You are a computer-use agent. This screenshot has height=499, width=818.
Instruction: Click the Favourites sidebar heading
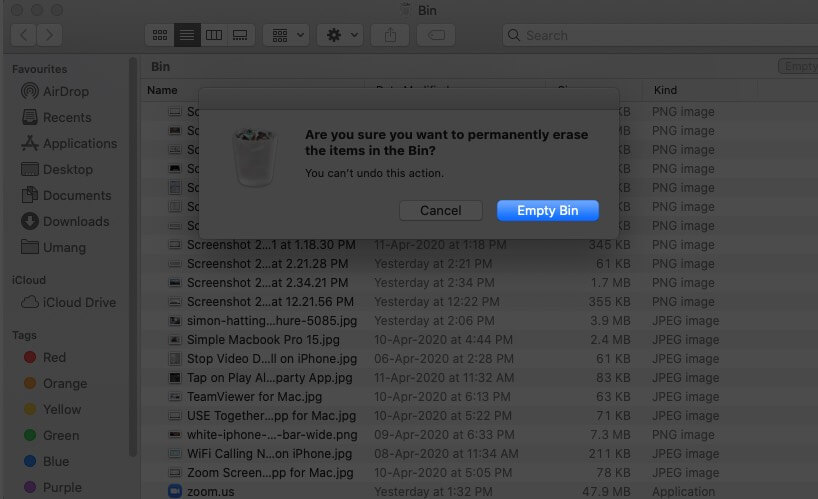point(40,69)
